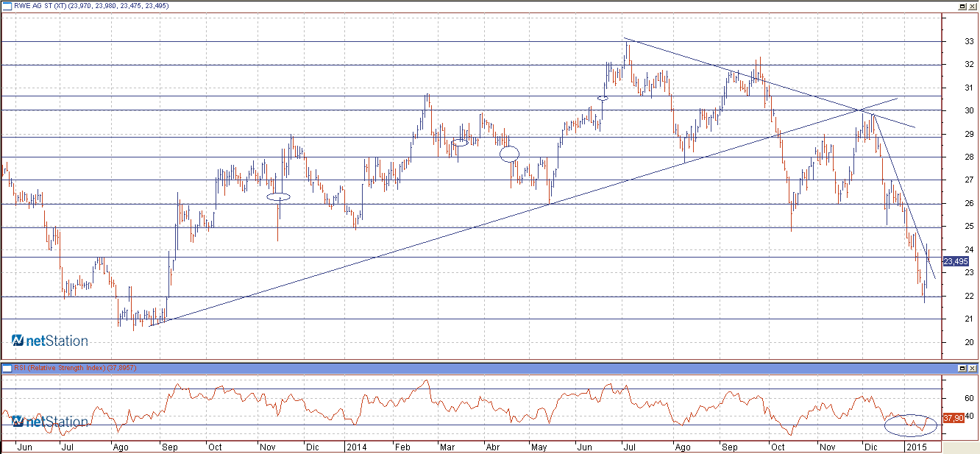Click the current price tag 23,495
Screen dimensions: 980x454
(956, 261)
